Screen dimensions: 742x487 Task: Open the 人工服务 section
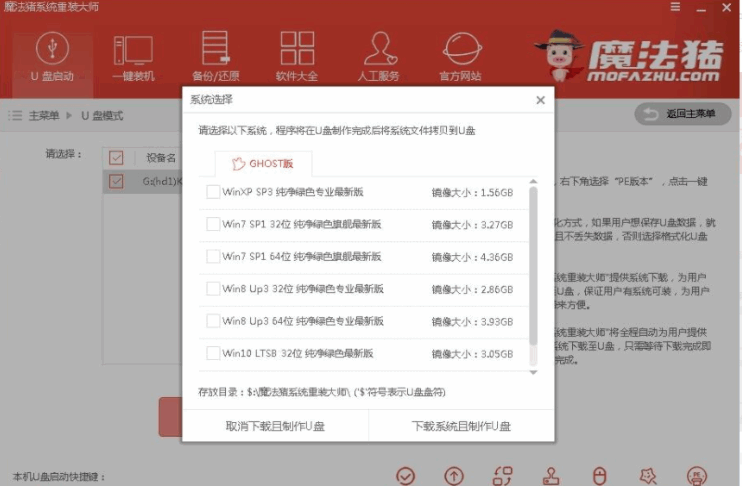click(379, 58)
